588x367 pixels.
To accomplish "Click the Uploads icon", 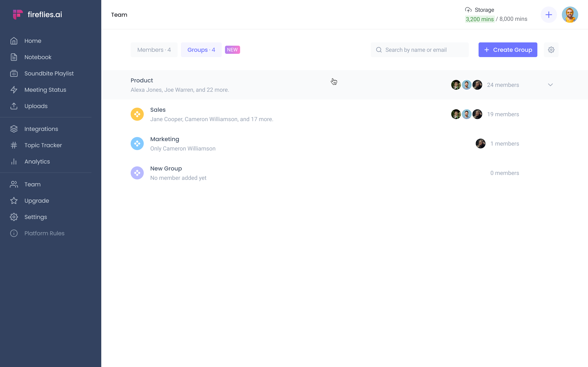I will point(13,106).
